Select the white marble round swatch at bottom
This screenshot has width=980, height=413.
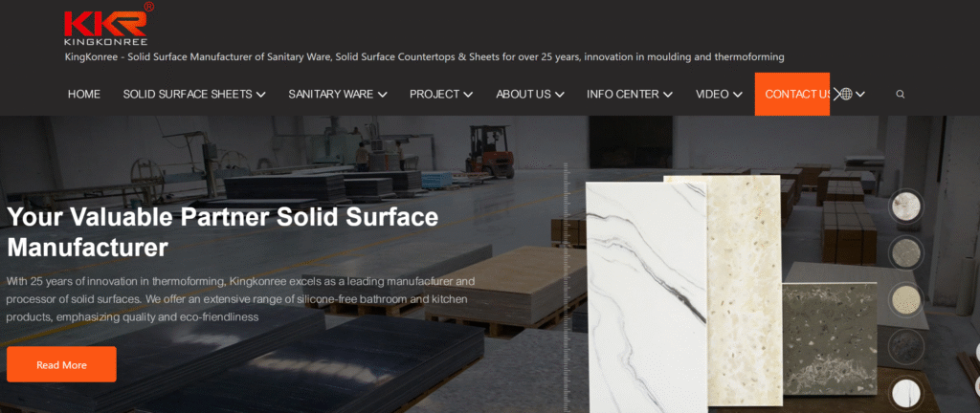904,392
